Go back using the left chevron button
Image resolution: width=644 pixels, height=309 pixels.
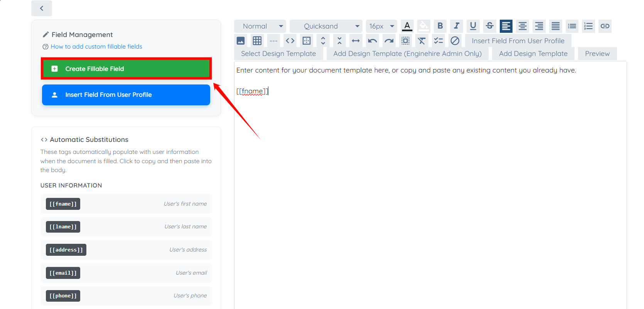click(42, 8)
